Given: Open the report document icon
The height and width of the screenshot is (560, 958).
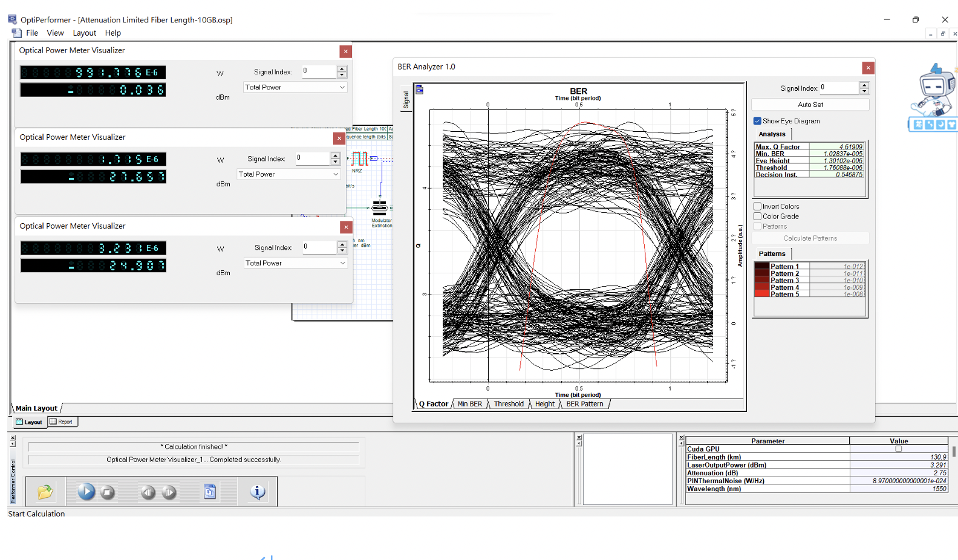Looking at the screenshot, I should [209, 492].
